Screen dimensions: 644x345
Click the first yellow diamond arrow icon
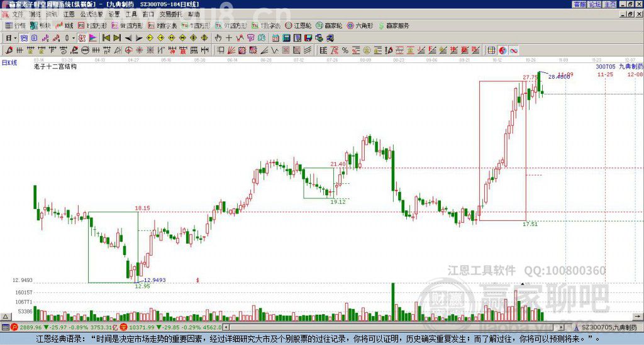click(x=150, y=38)
